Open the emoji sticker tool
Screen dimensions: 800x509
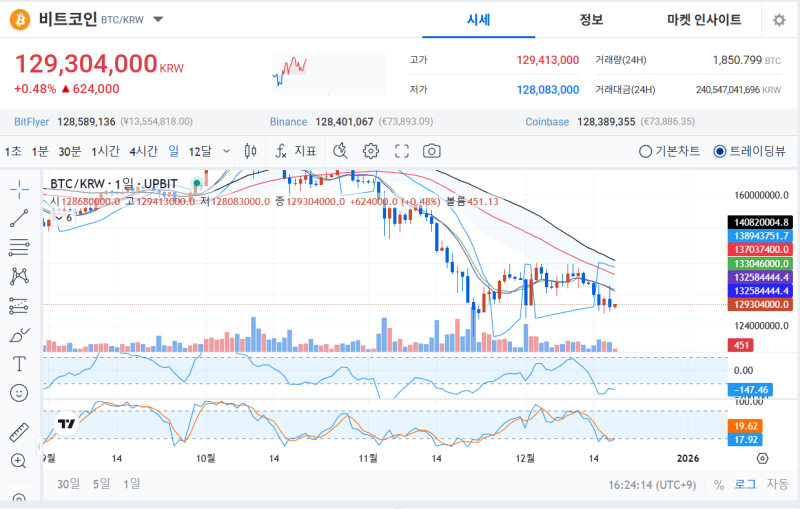tap(19, 392)
